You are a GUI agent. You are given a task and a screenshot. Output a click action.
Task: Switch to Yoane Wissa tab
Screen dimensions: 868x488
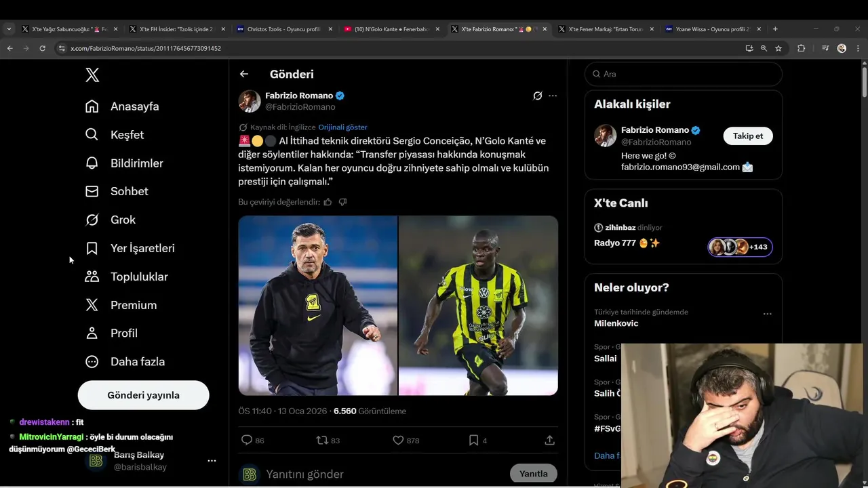713,29
